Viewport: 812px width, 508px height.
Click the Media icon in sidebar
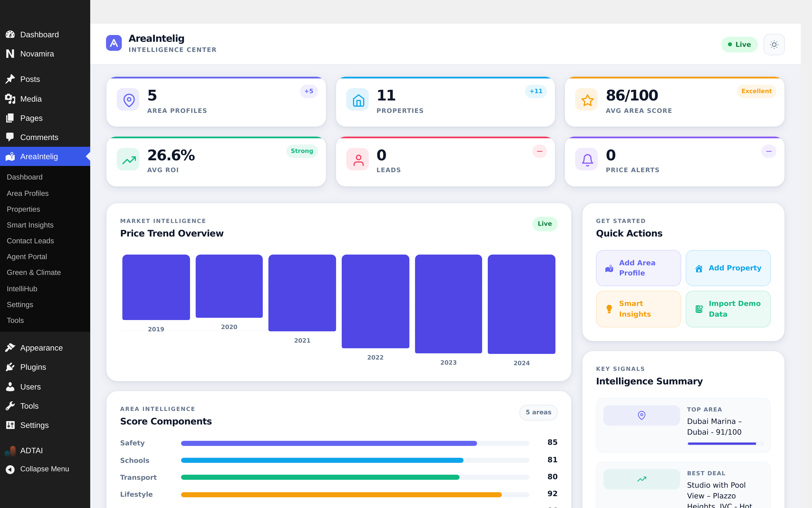tap(10, 99)
